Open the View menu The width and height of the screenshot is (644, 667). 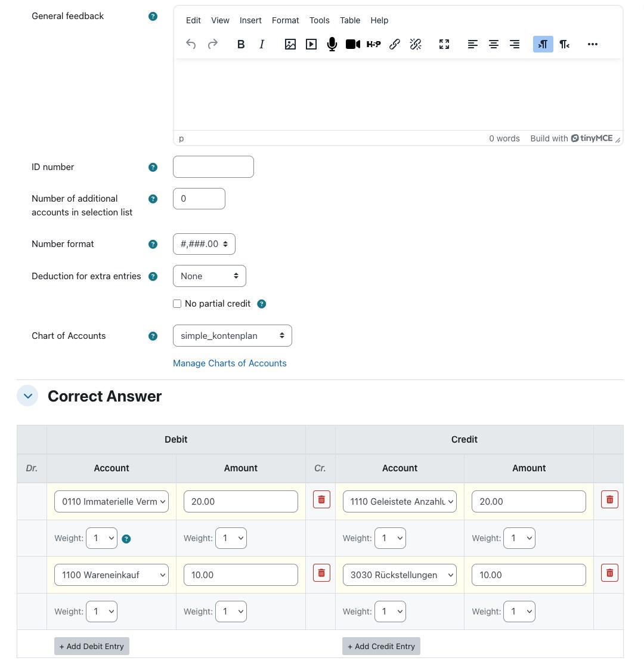pos(220,20)
